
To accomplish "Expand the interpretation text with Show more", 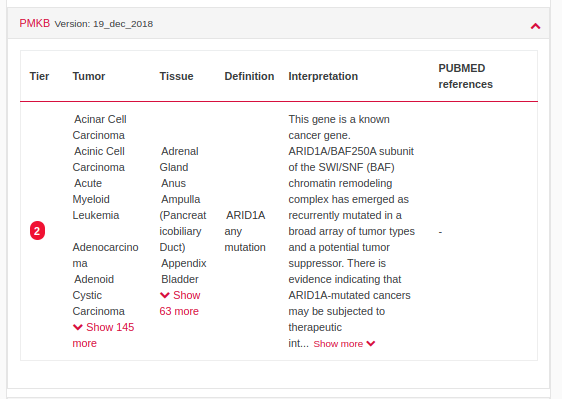I will (344, 344).
